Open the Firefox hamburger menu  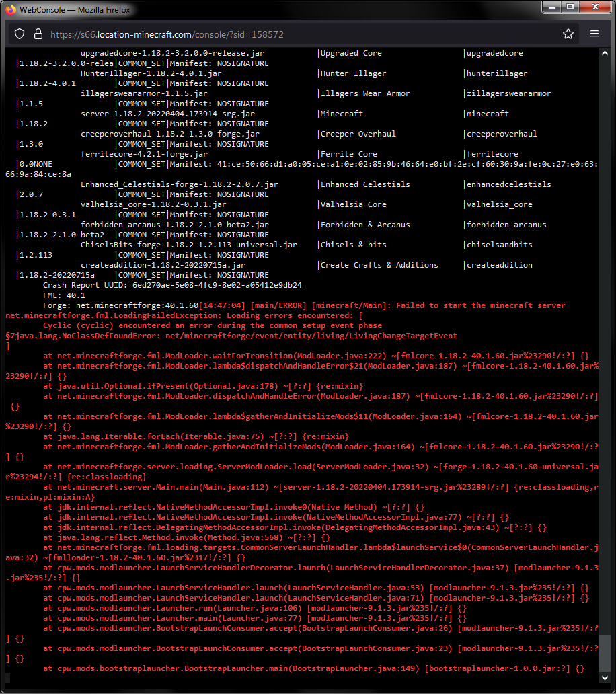(594, 34)
